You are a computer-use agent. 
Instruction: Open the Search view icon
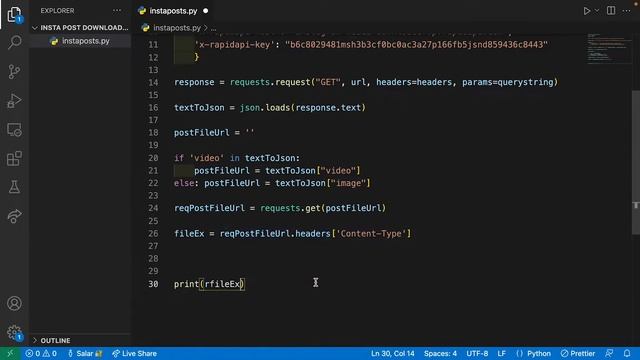[14, 42]
